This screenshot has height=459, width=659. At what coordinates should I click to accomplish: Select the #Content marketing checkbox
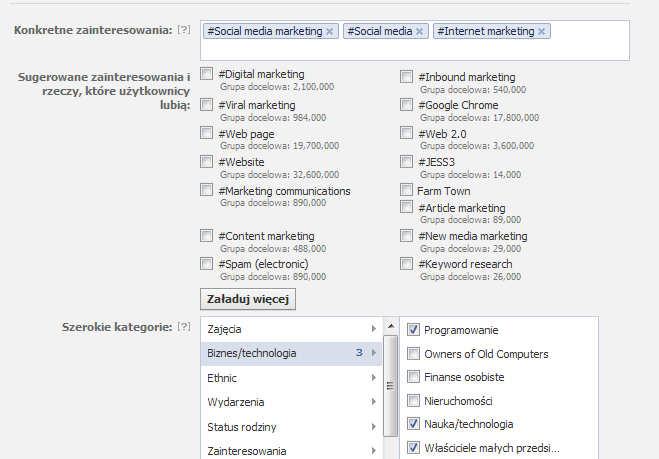[x=206, y=236]
